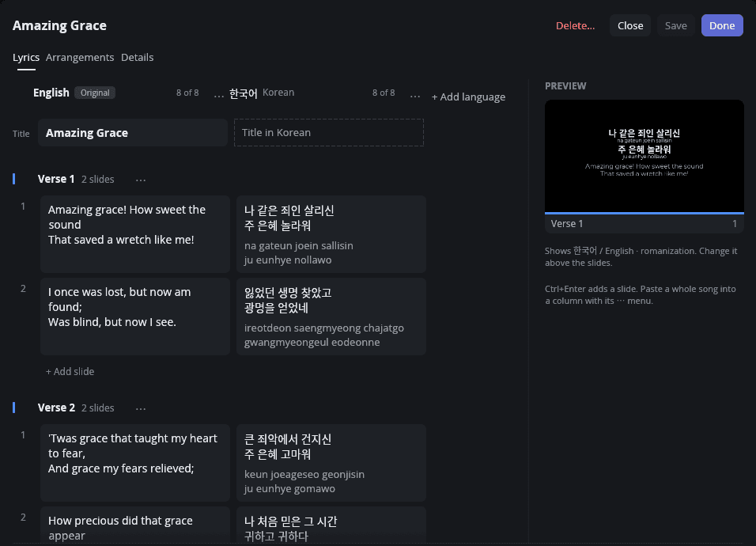Click the slide preview thumbnail
This screenshot has height=546, width=756.
tap(644, 156)
